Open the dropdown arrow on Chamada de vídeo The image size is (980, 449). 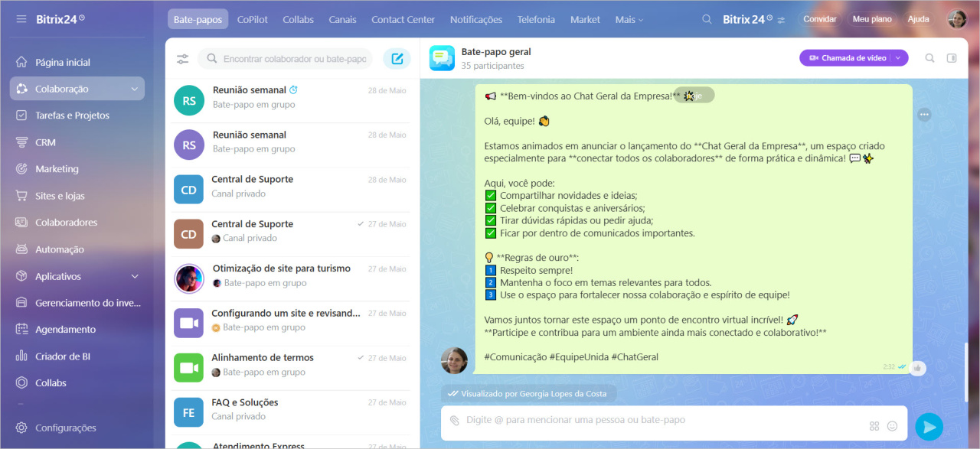point(899,58)
